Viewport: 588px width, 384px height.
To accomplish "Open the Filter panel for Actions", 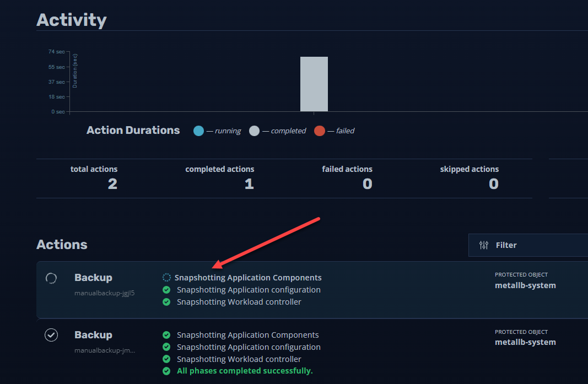I will click(x=528, y=245).
